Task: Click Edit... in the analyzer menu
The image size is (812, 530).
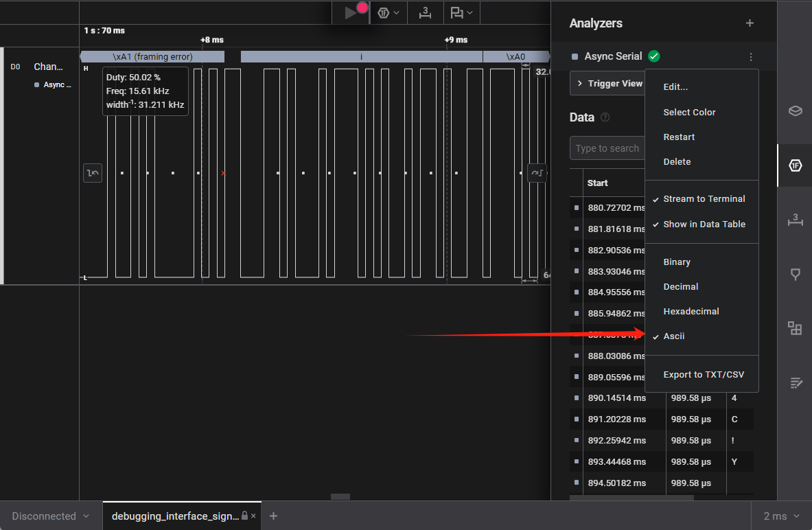Action: click(x=675, y=87)
